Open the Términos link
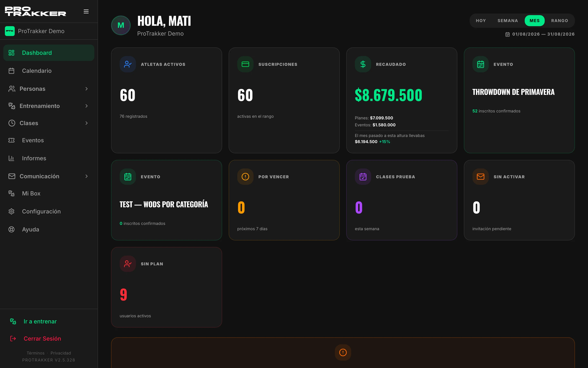Viewport: 588px width, 368px height. [36, 353]
